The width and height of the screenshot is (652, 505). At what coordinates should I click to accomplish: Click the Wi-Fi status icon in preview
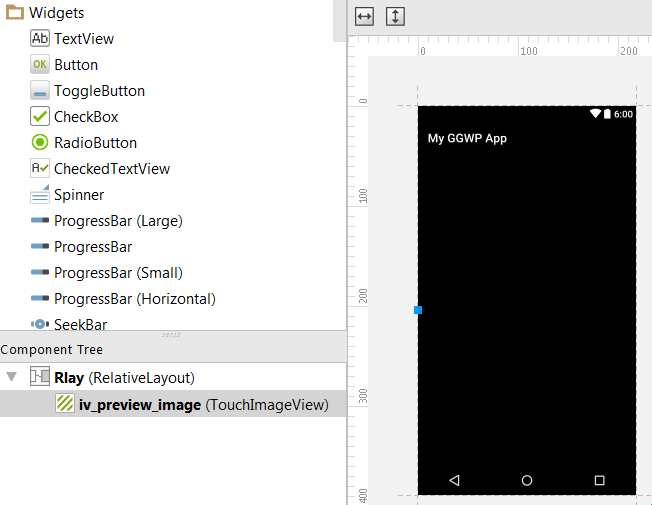click(595, 113)
